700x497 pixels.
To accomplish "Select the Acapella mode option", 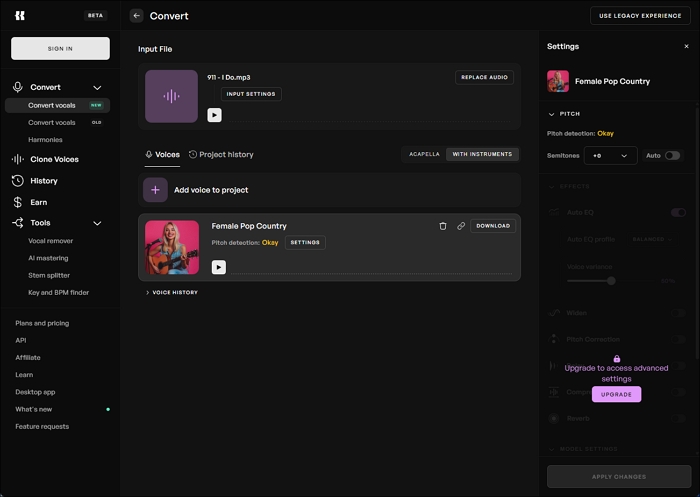I will tap(424, 154).
